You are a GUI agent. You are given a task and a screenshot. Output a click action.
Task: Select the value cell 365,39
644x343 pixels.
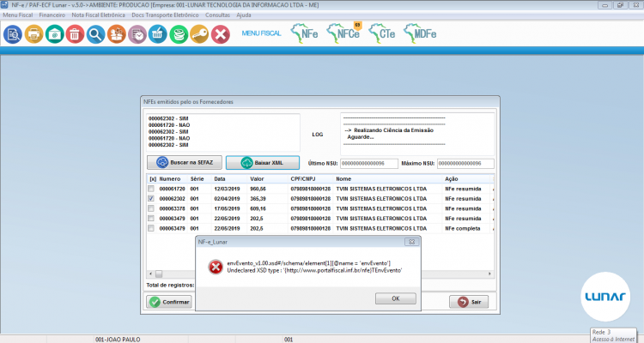pos(258,199)
